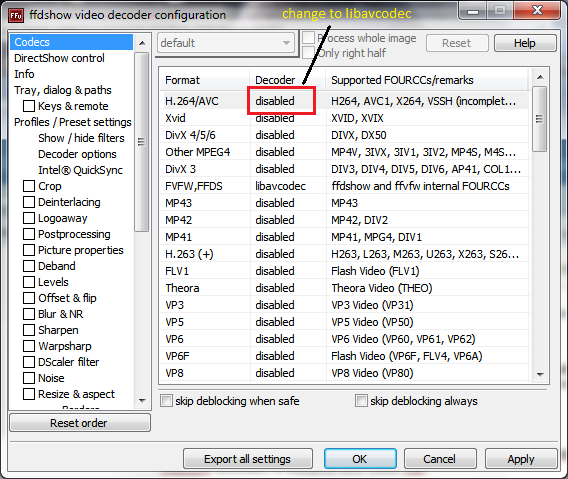The height and width of the screenshot is (479, 568).
Task: Select the MP42 format row
Action: click(344, 220)
